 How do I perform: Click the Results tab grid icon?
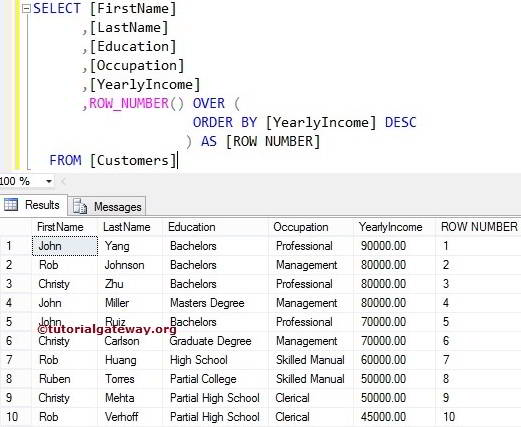coord(11,205)
